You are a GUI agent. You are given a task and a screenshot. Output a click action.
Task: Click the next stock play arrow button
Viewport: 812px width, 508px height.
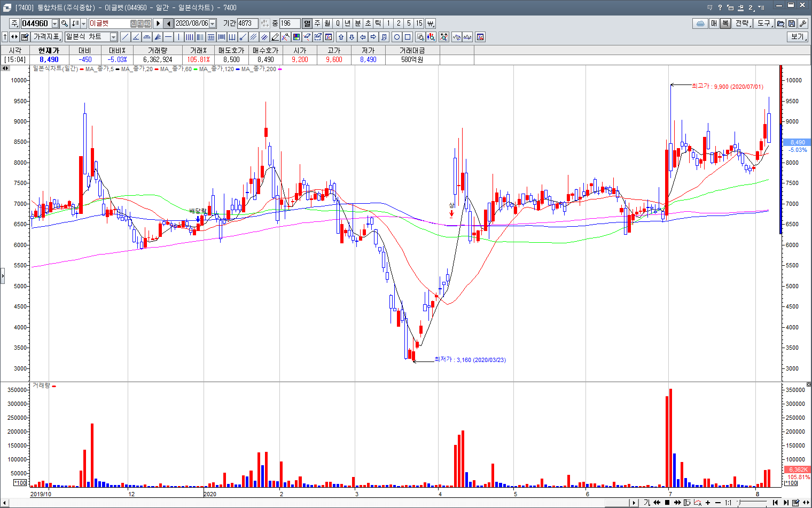pos(158,24)
